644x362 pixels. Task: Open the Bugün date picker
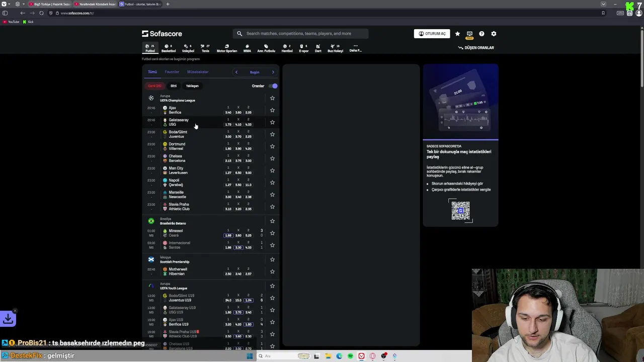tap(255, 72)
